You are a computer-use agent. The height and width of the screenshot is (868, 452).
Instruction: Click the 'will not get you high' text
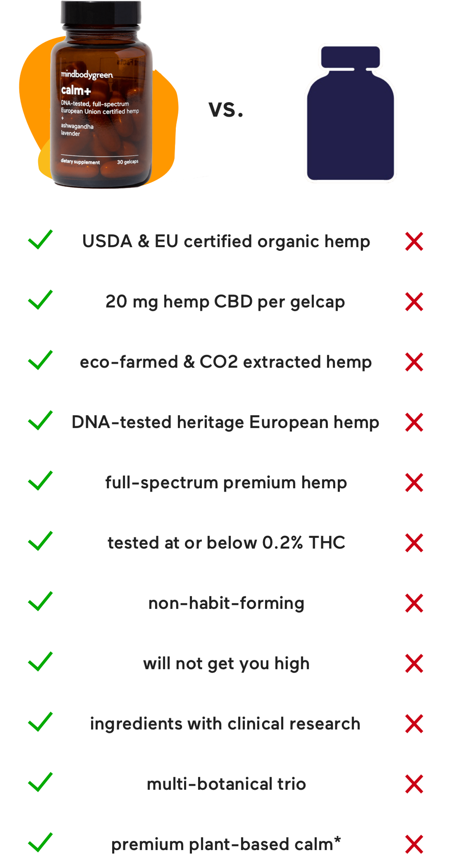click(x=226, y=664)
